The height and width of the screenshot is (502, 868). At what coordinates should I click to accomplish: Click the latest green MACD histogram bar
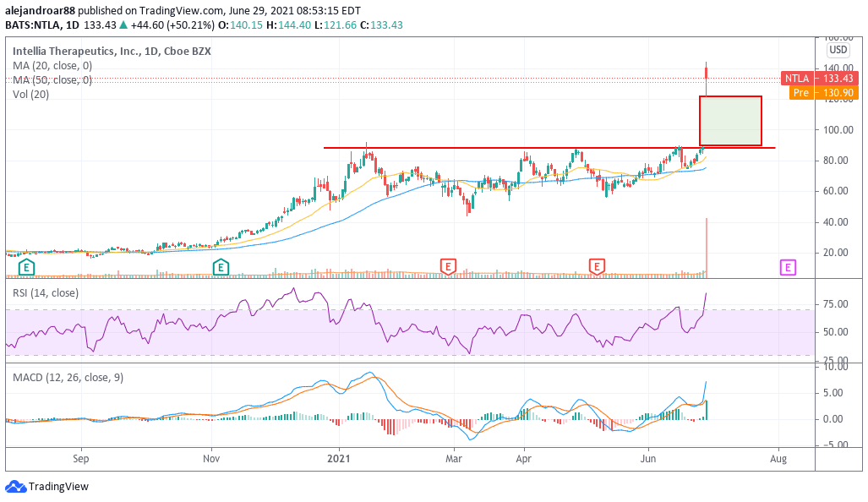tap(707, 410)
